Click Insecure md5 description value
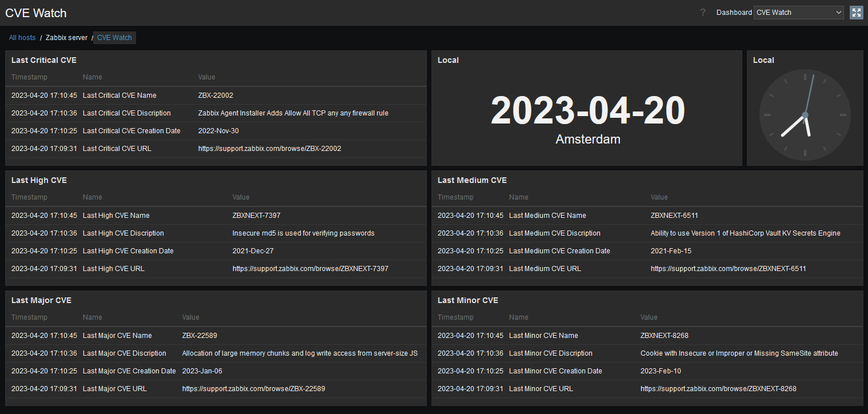868x414 pixels. pos(303,233)
